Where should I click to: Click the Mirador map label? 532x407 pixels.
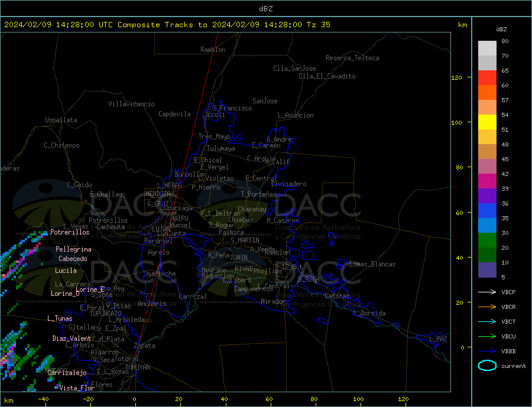(273, 301)
